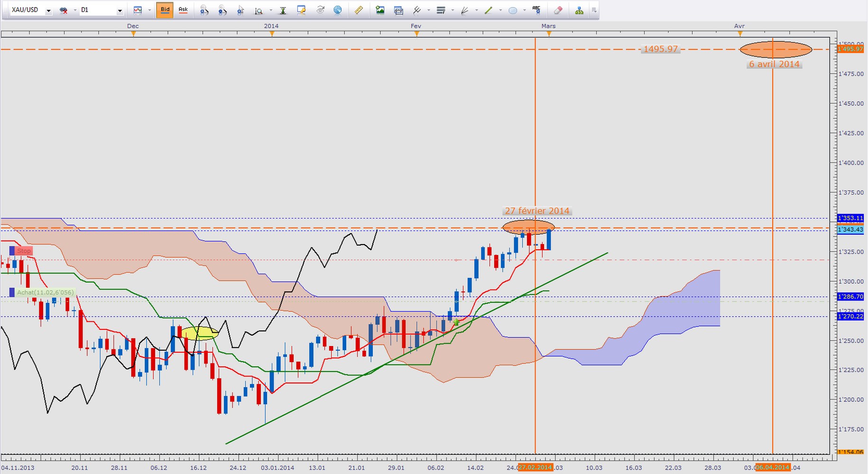Select the pitchfork drawing tool
The width and height of the screenshot is (868, 474).
tap(417, 10)
